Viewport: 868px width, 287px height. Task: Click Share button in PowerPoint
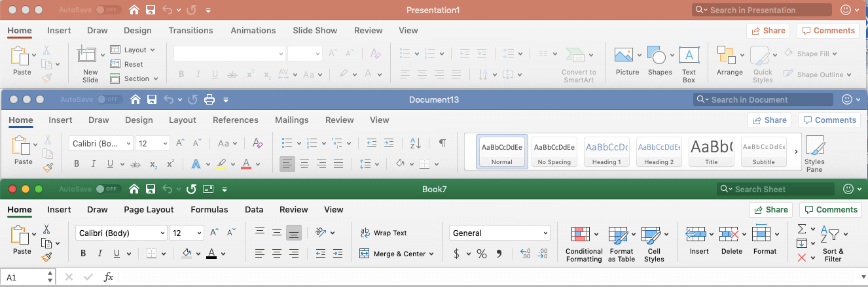pyautogui.click(x=768, y=31)
